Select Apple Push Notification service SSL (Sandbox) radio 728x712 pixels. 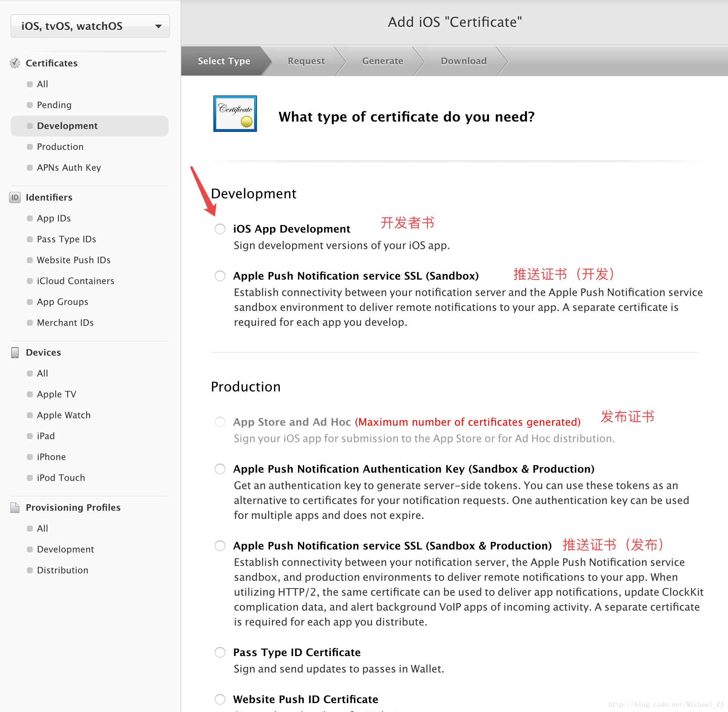click(x=220, y=276)
